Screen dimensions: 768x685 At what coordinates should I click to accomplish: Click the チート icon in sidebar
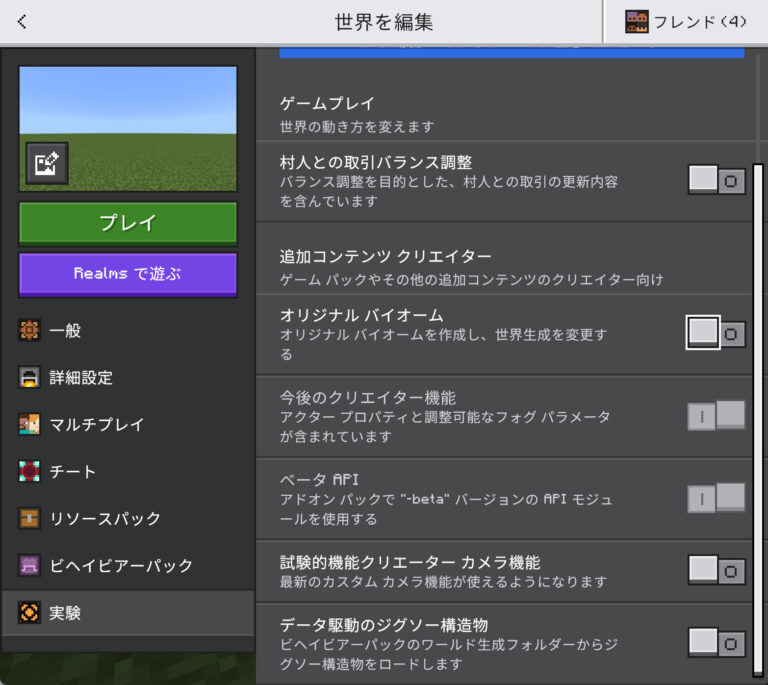30,471
